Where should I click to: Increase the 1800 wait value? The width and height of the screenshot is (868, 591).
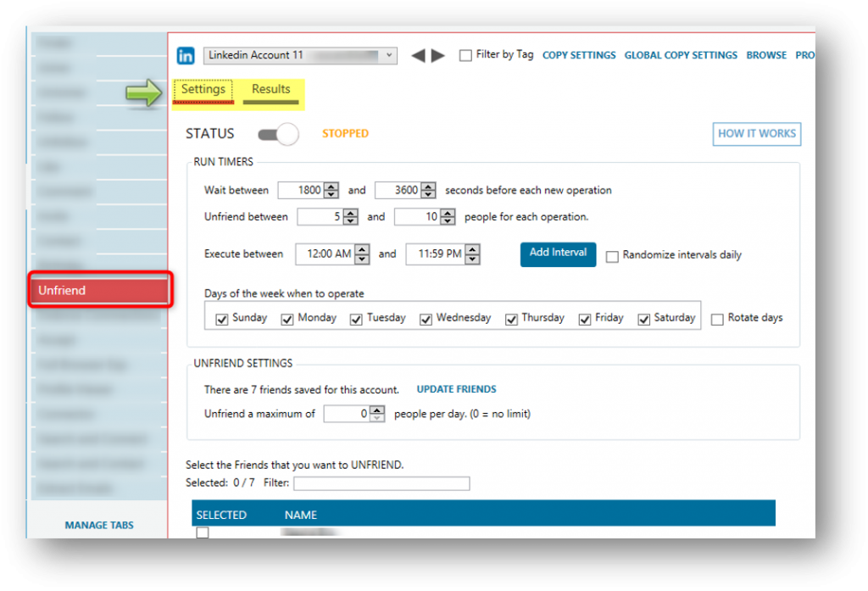[331, 186]
